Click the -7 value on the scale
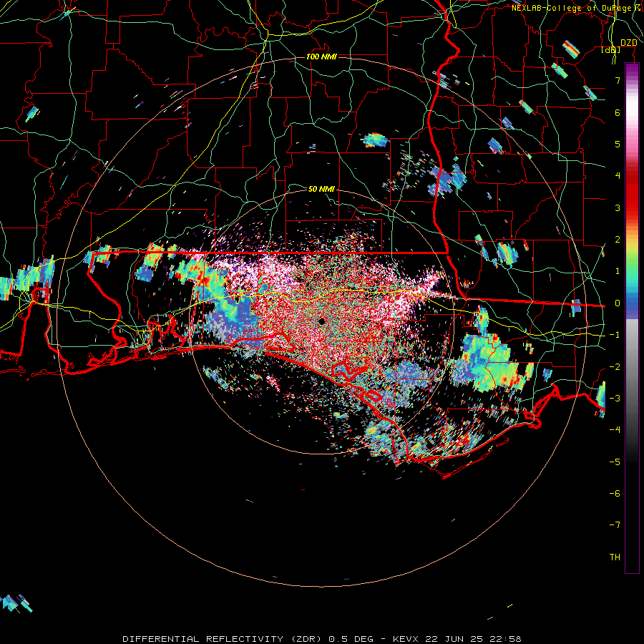This screenshot has width=644, height=644. click(x=615, y=525)
